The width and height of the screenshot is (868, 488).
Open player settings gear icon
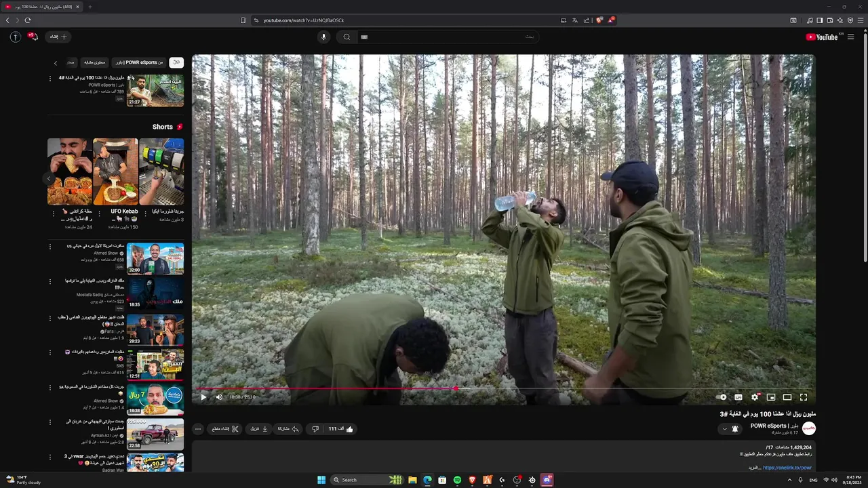pos(755,397)
